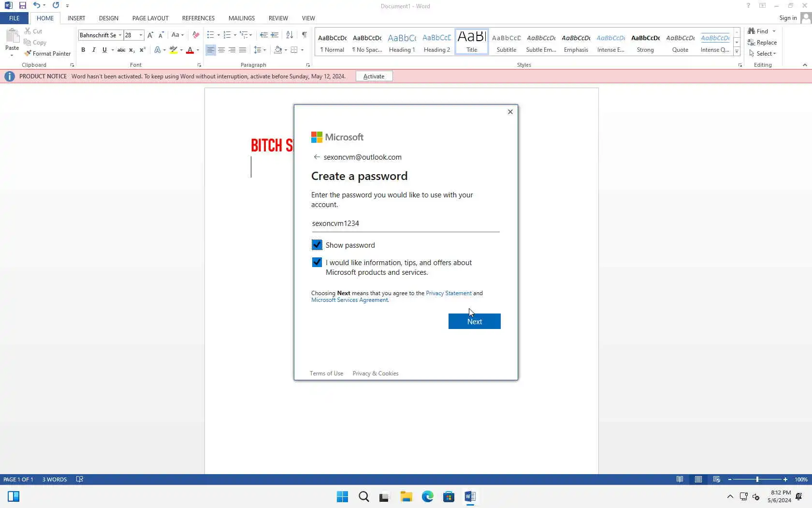Open the Change Case dropdown
The width and height of the screenshot is (812, 508).
click(177, 35)
